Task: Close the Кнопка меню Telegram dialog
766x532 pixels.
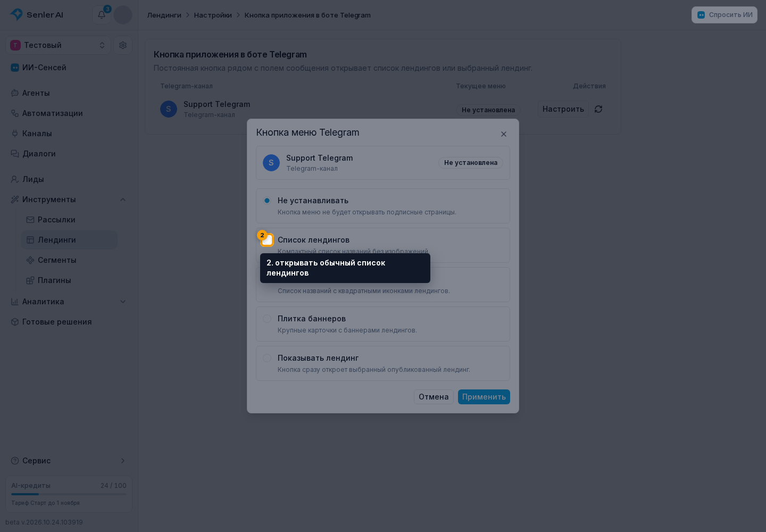Action: click(504, 134)
